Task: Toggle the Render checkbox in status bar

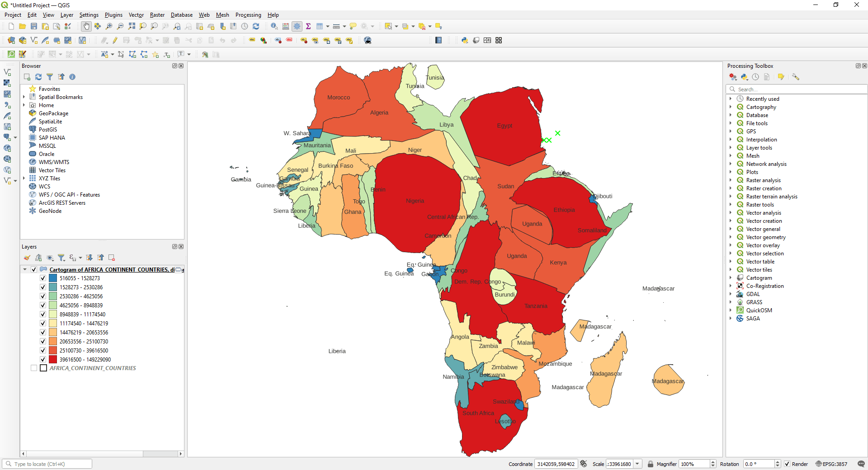Action: tap(787, 464)
